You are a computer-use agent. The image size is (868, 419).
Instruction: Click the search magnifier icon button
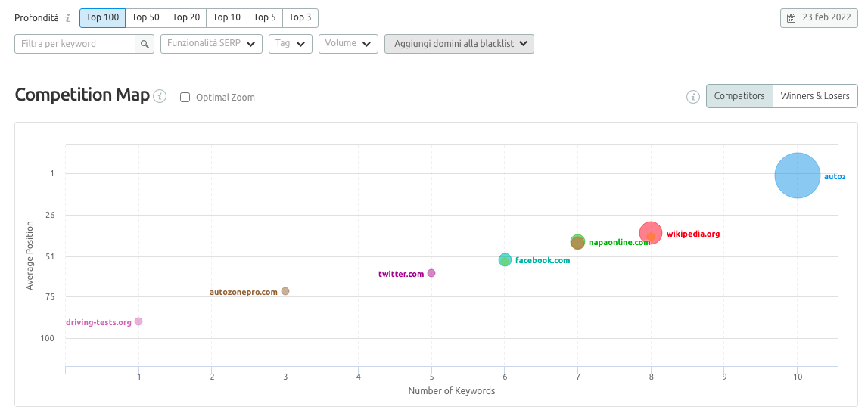(145, 44)
